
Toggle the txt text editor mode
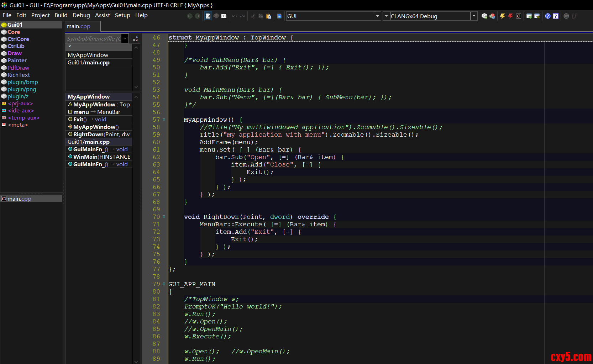tap(208, 16)
